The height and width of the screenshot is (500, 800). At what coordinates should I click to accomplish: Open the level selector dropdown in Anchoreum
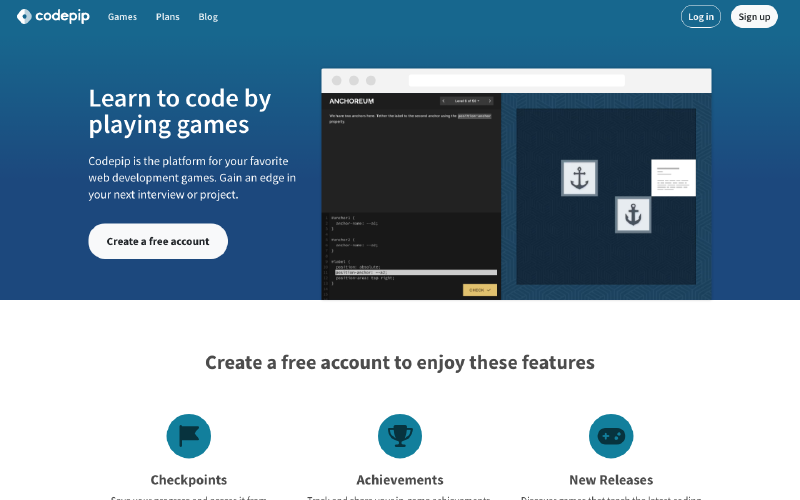coord(467,101)
